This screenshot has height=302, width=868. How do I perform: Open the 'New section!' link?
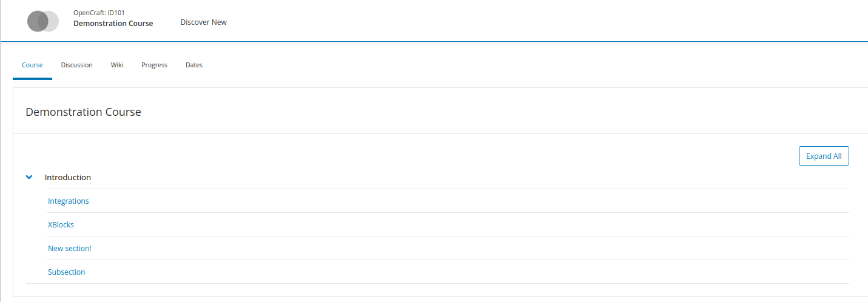coord(69,249)
